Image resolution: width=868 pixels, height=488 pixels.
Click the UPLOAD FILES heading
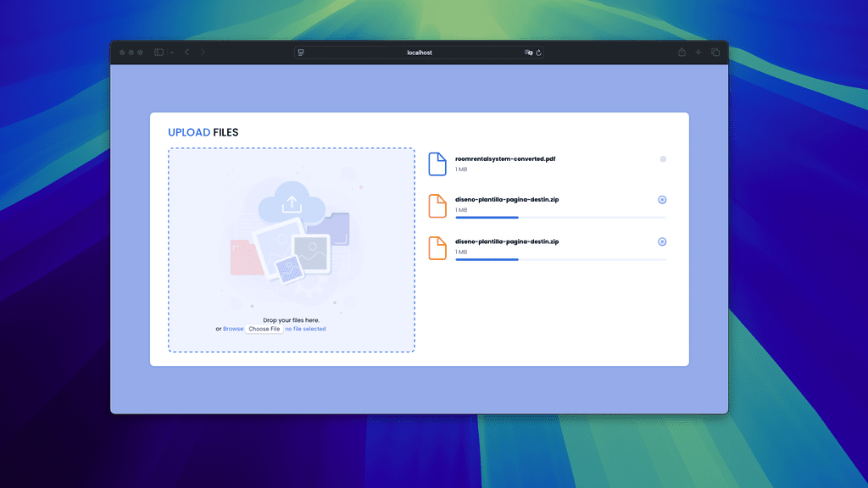203,132
